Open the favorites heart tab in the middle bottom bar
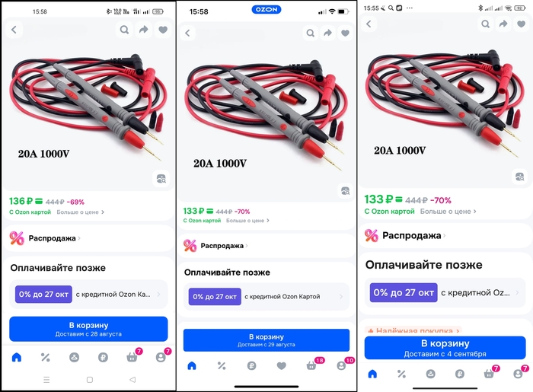533x392 pixels. coord(282,365)
